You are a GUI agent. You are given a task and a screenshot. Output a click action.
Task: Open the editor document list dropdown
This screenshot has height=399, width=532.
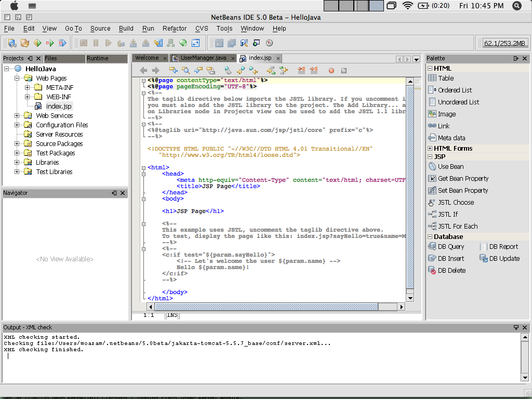pos(416,59)
